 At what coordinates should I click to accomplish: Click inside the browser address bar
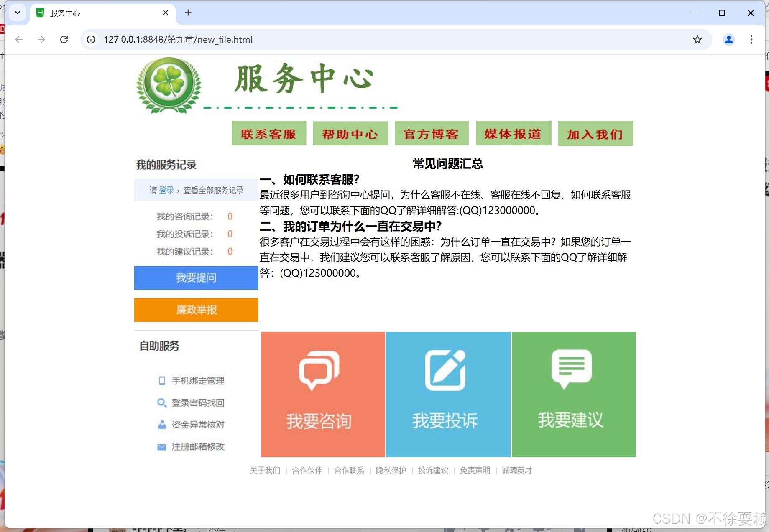point(293,39)
